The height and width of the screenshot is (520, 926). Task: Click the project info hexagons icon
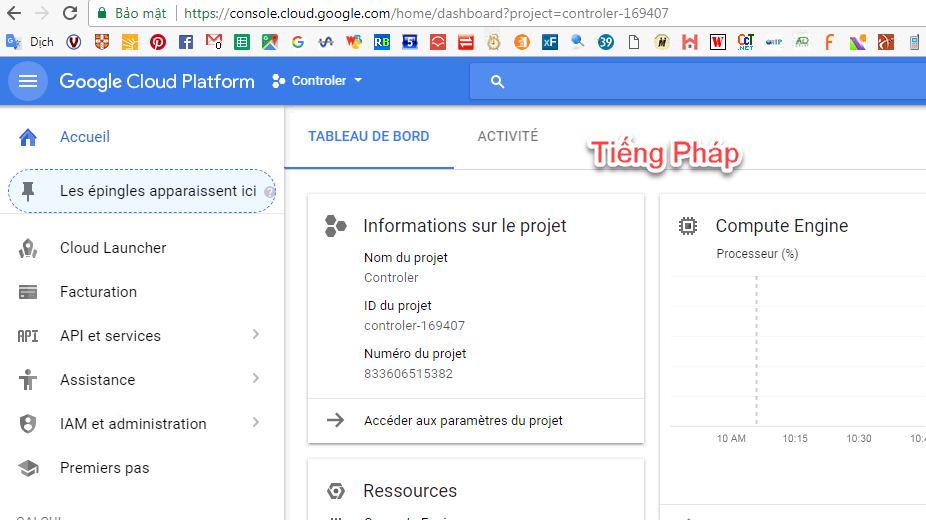click(x=335, y=226)
